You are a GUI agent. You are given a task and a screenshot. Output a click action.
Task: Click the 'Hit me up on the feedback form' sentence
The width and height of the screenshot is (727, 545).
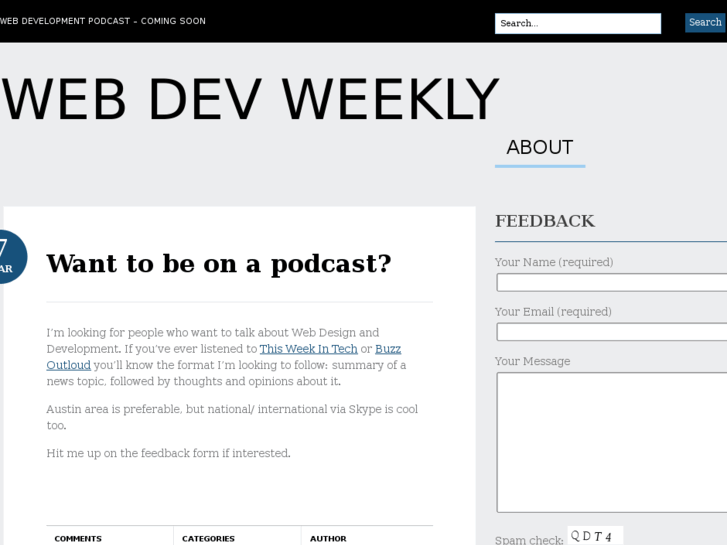coord(168,453)
